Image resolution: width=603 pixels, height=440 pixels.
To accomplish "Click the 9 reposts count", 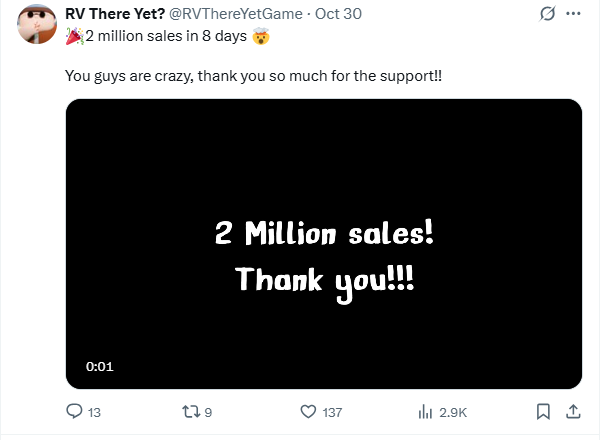I will tap(208, 412).
